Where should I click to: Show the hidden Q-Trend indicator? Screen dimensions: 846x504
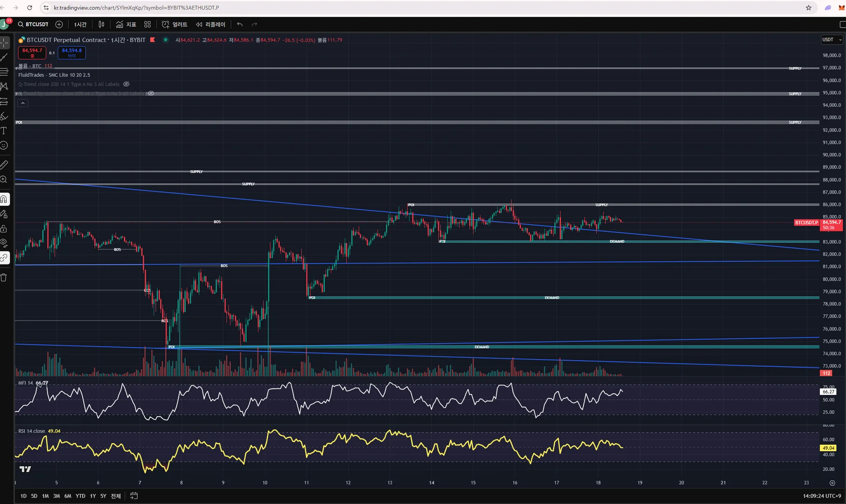click(x=126, y=84)
